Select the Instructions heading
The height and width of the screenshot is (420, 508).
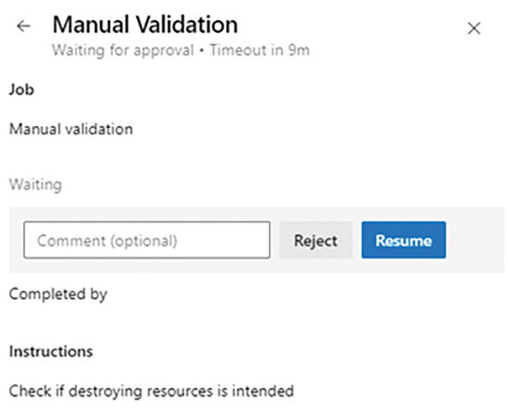50,350
